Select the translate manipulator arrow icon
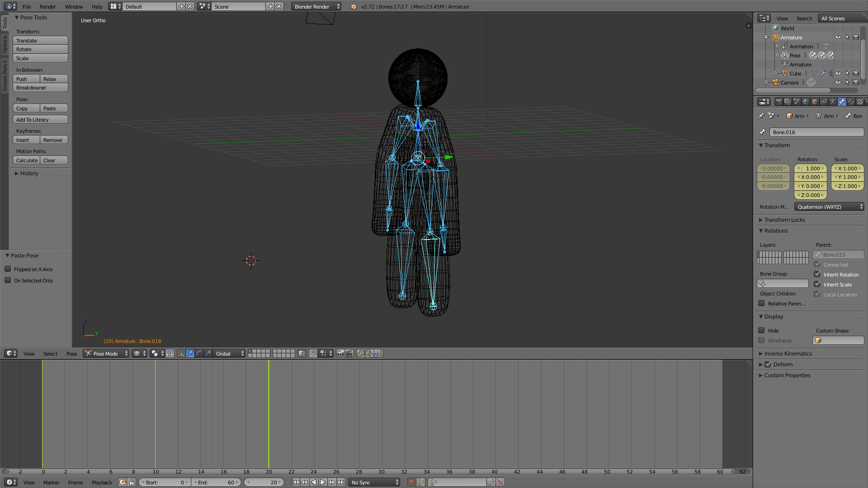The height and width of the screenshot is (488, 868). (x=190, y=354)
